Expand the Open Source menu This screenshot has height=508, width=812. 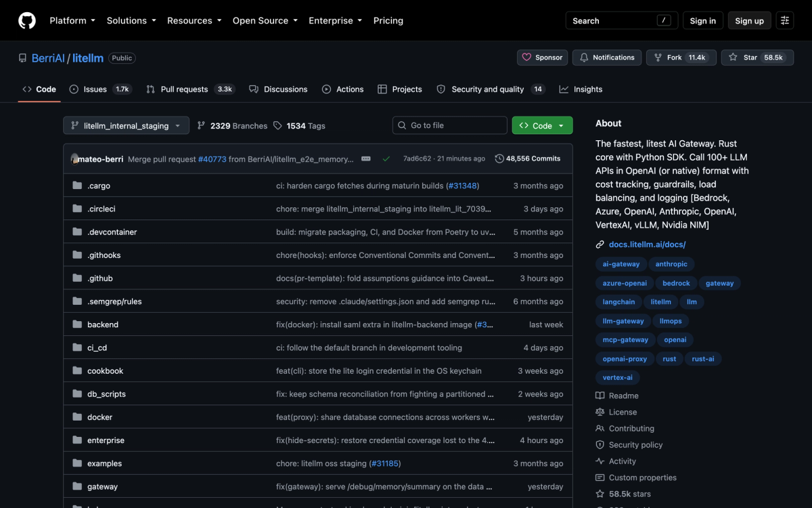[x=265, y=20]
